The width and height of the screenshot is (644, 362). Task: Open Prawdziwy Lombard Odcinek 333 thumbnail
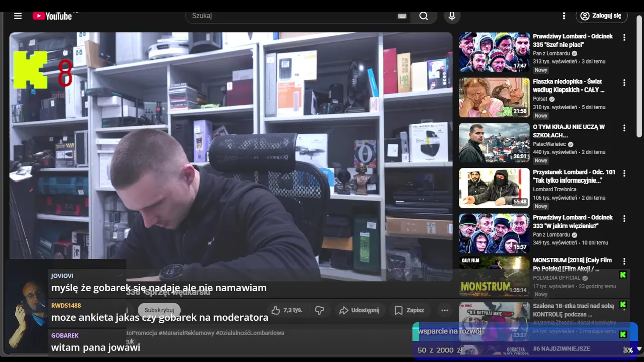point(494,233)
